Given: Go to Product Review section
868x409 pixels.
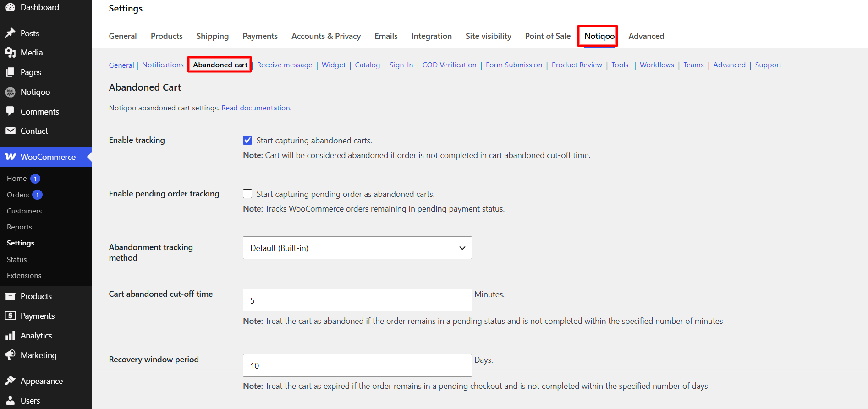Looking at the screenshot, I should [x=577, y=65].
